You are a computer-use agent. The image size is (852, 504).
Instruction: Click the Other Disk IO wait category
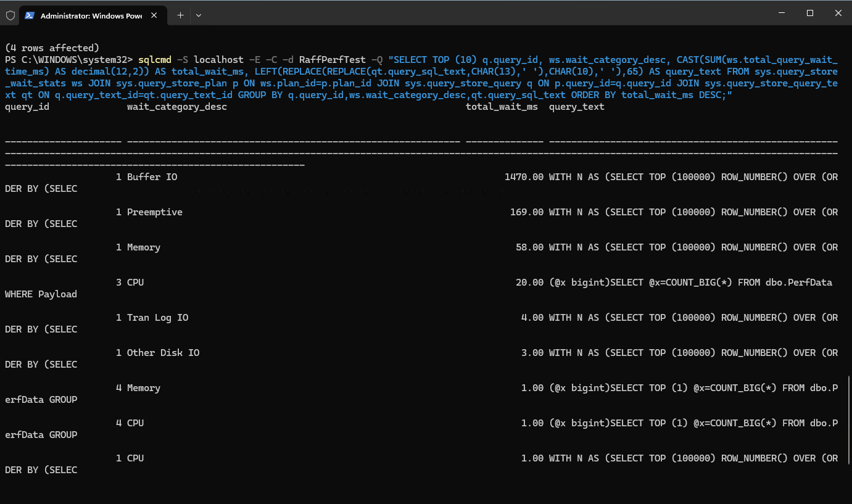(163, 353)
